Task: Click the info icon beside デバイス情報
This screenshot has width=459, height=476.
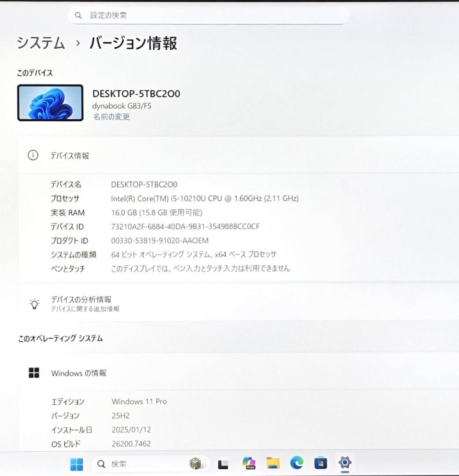Action: click(33, 156)
